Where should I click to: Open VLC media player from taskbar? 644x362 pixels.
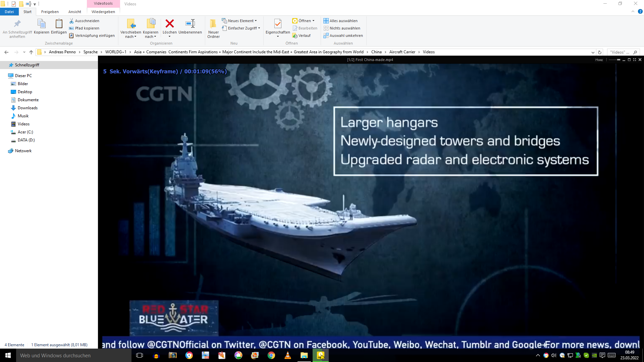point(287,355)
